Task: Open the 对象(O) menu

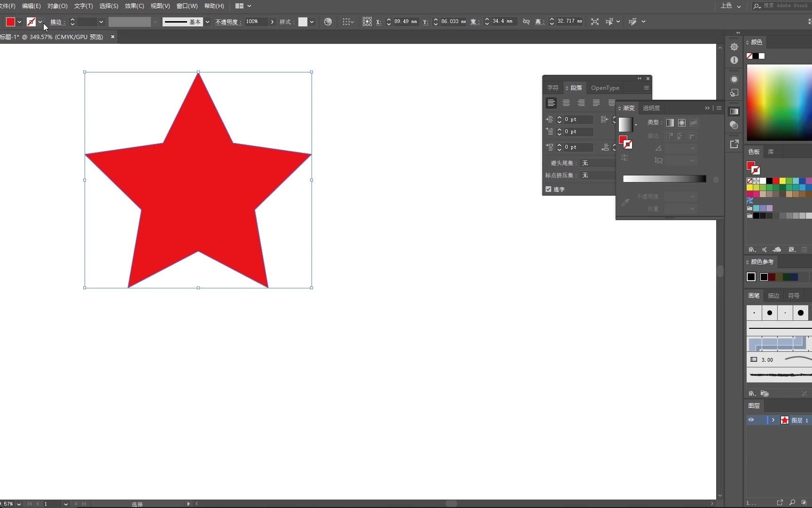Action: 57,6
